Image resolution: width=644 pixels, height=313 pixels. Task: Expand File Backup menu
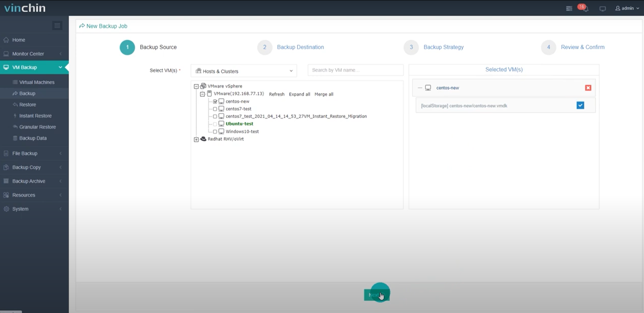(34, 153)
